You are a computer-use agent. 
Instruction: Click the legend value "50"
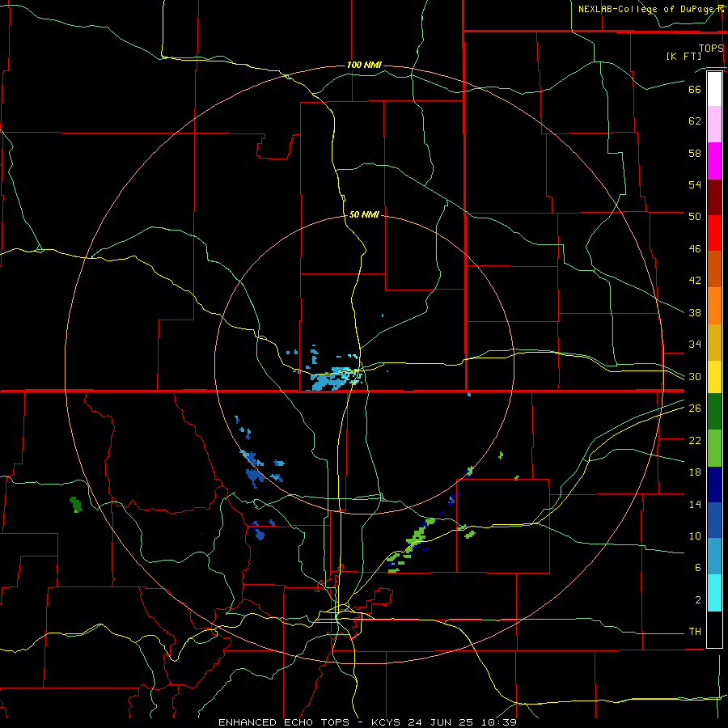coord(695,216)
